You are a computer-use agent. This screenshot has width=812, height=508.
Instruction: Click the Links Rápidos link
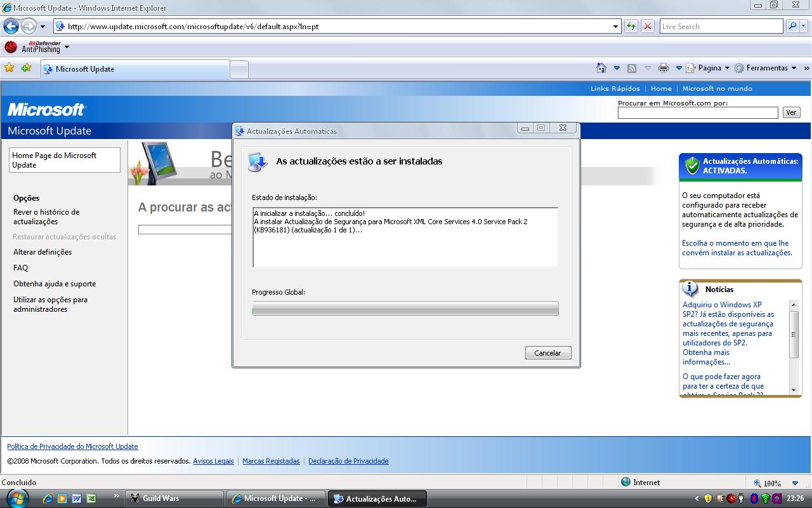[x=615, y=88]
